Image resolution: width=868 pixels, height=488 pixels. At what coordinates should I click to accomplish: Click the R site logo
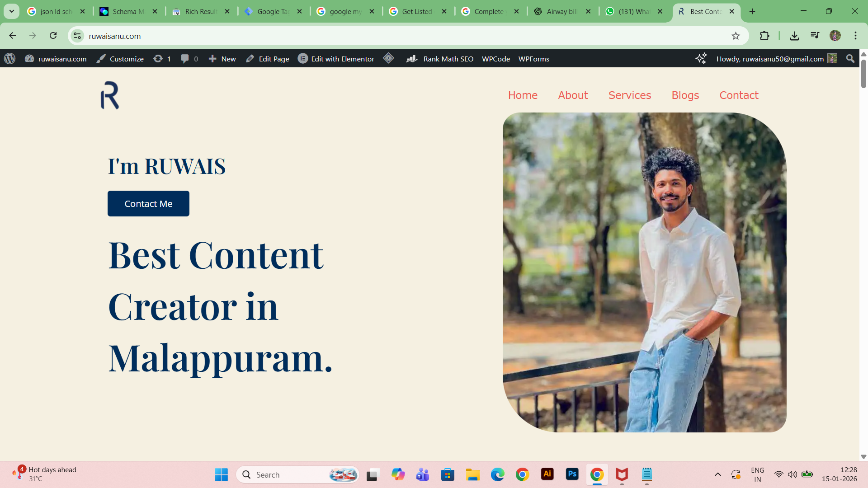click(x=110, y=95)
